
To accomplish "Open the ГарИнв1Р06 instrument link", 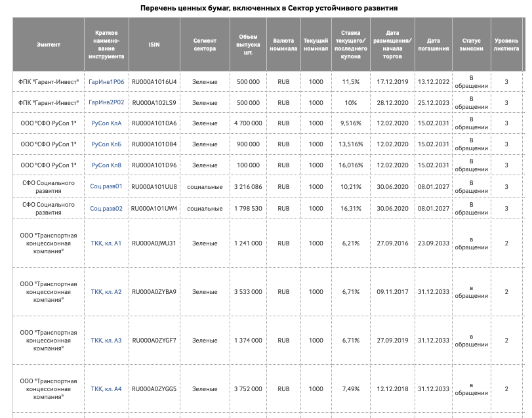I will coord(106,82).
